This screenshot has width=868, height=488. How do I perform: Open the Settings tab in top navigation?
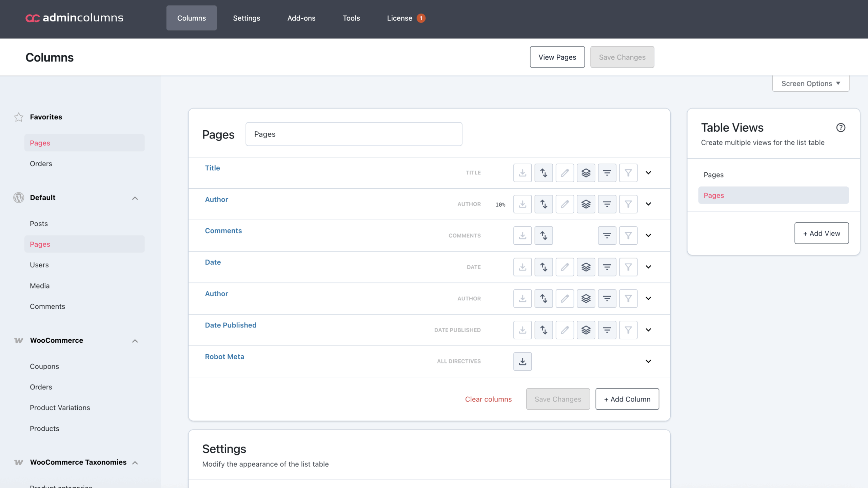(246, 18)
